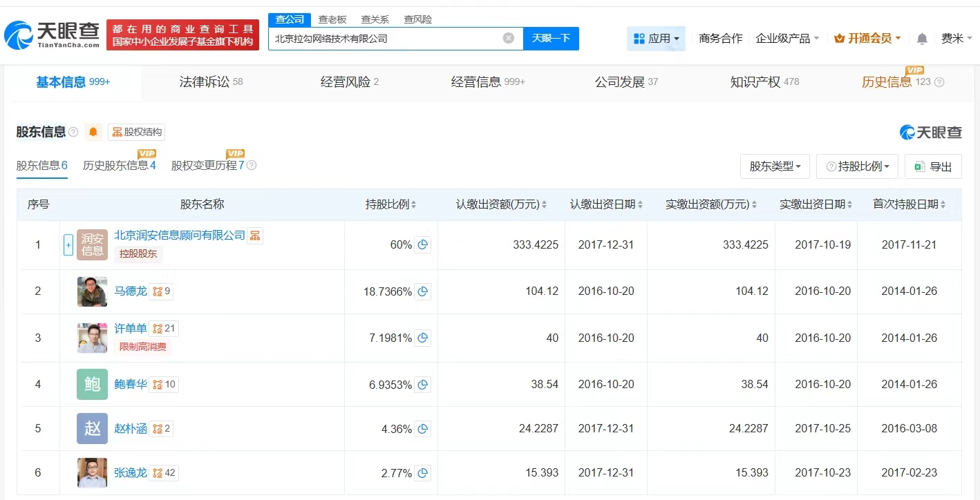Open pie chart icon for 许单单 7.1981%
This screenshot has width=980, height=500.
[x=423, y=338]
